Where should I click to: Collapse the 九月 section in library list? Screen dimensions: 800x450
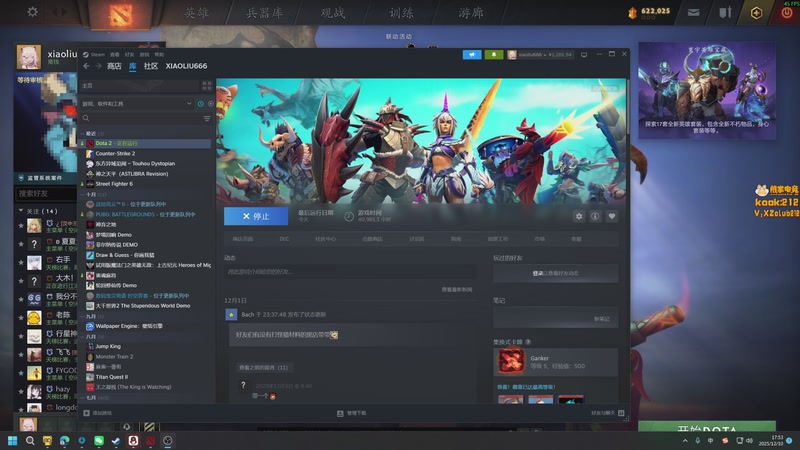[x=91, y=316]
